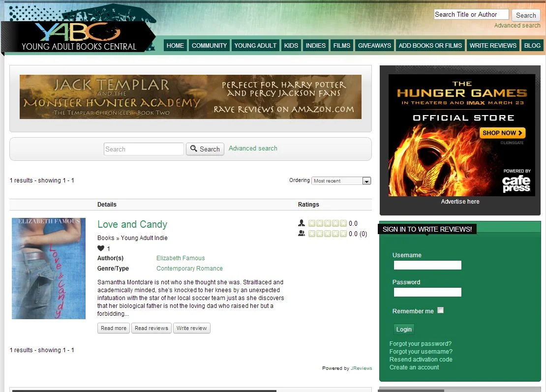The height and width of the screenshot is (392, 546).
Task: Click Forgot your password link
Action: click(420, 344)
